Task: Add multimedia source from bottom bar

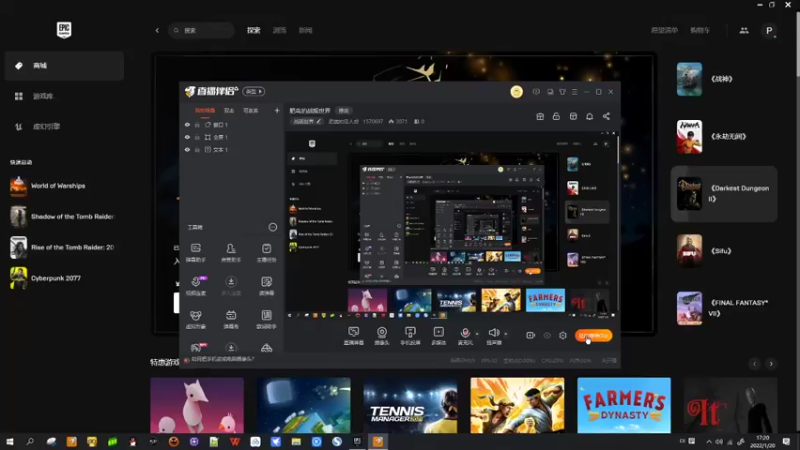Action: point(439,336)
